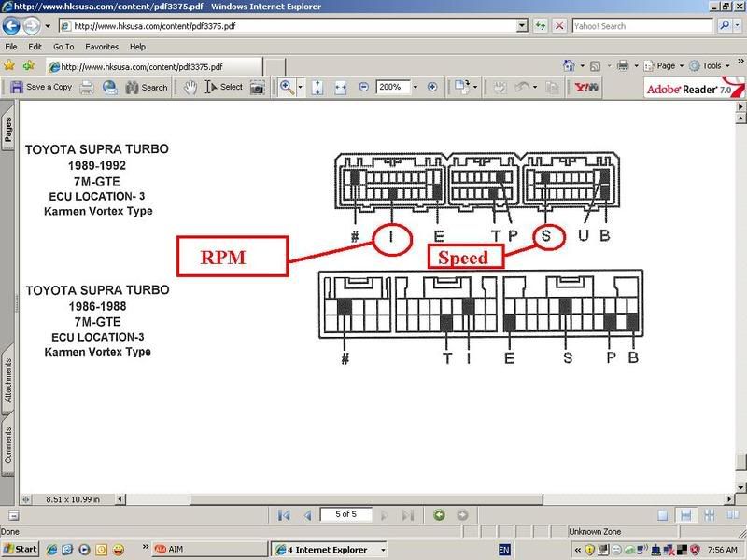
Task: Open the recent pages dropdown arrow
Action: click(48, 26)
